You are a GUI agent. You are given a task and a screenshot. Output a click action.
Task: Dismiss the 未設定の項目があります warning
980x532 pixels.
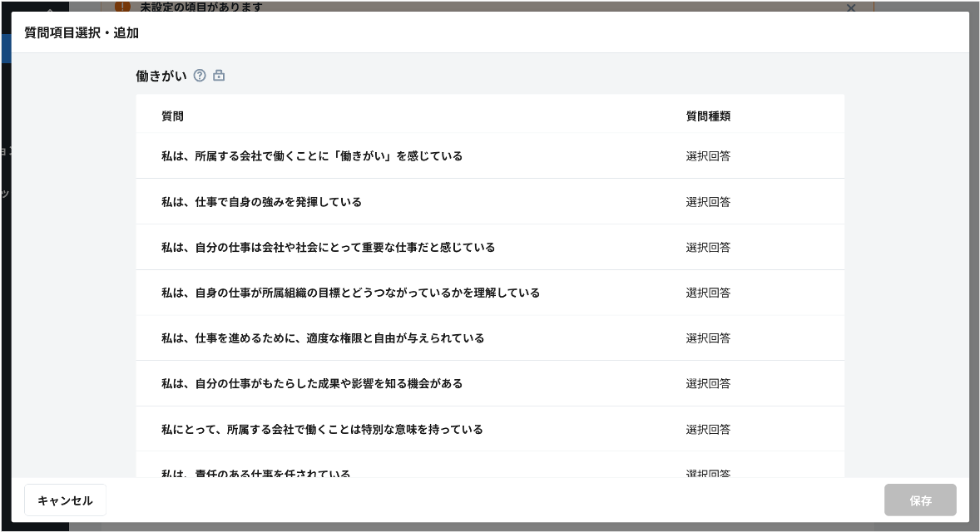[851, 8]
